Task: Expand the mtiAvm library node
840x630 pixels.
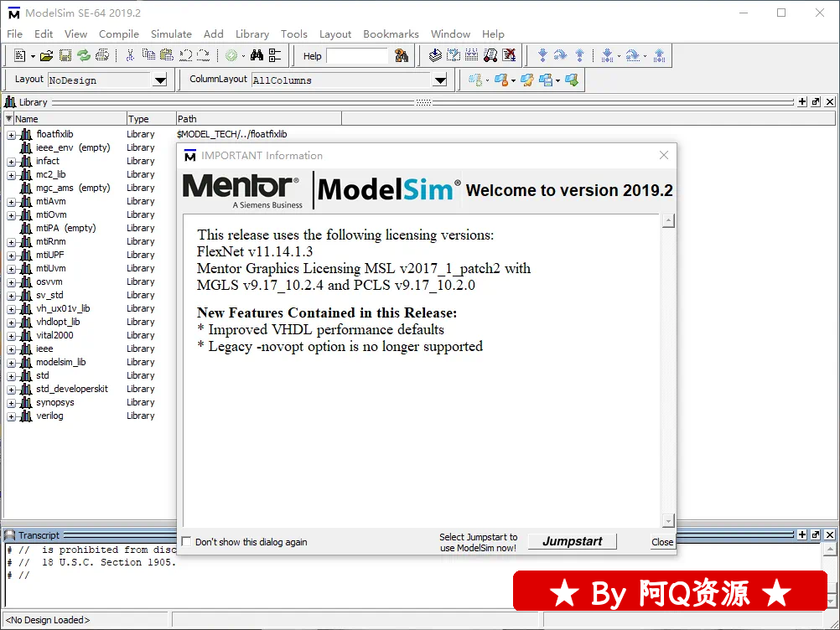Action: (x=11, y=202)
